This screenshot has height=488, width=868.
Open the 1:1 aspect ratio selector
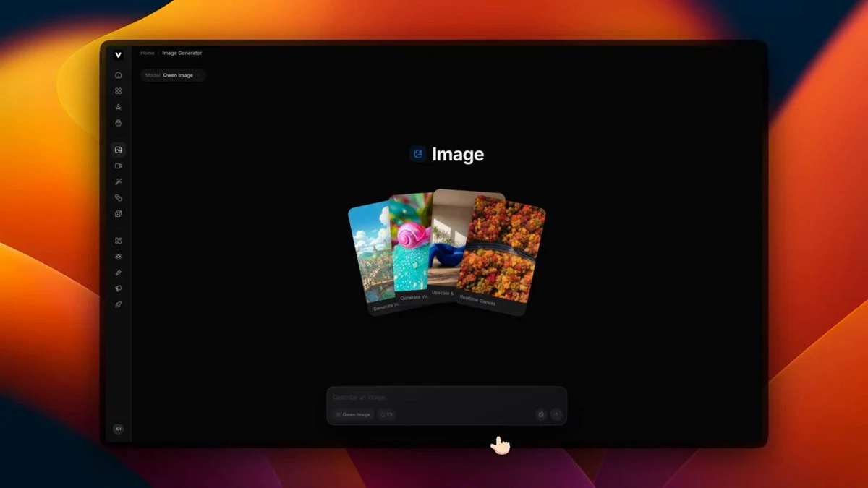[x=386, y=415]
